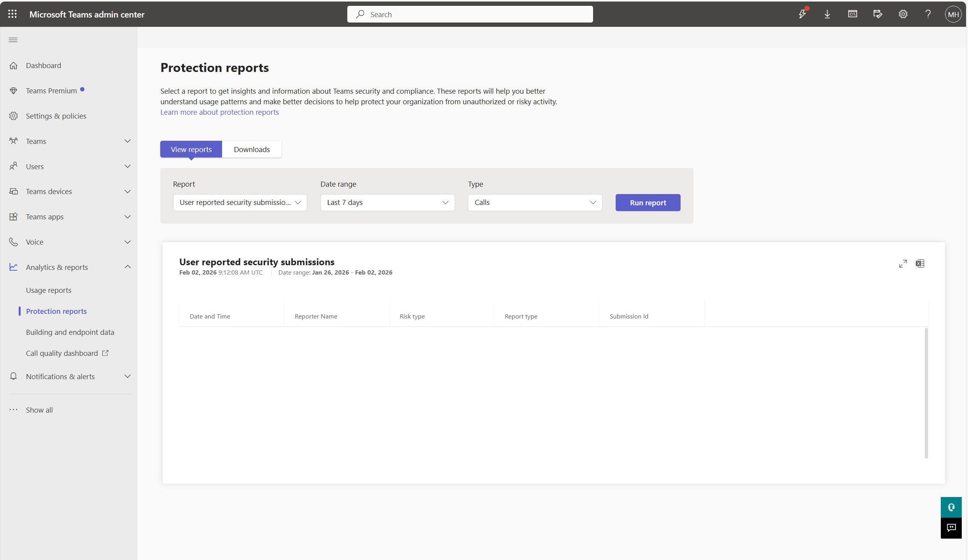Expand the Voice navigation section

(128, 242)
